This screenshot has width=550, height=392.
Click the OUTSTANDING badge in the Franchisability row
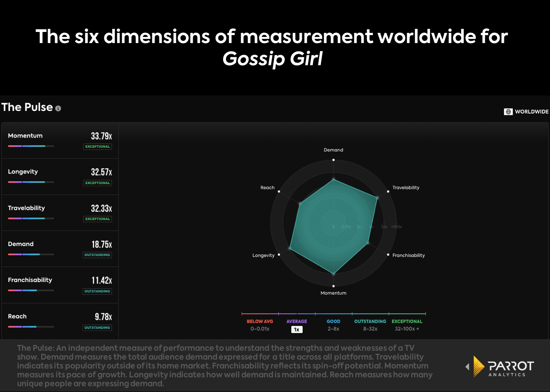click(97, 291)
